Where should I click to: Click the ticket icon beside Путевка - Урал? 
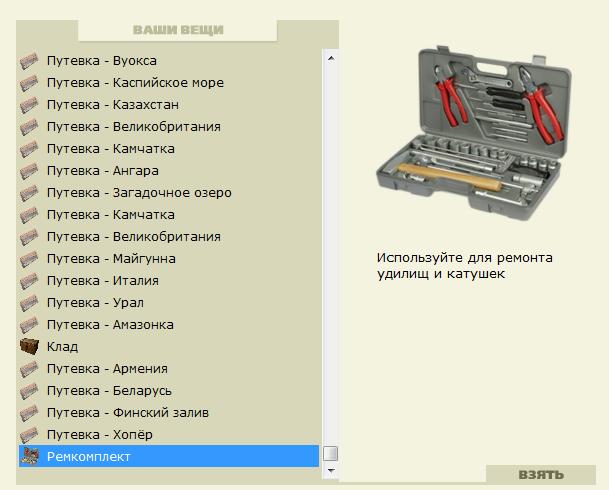pyautogui.click(x=29, y=303)
